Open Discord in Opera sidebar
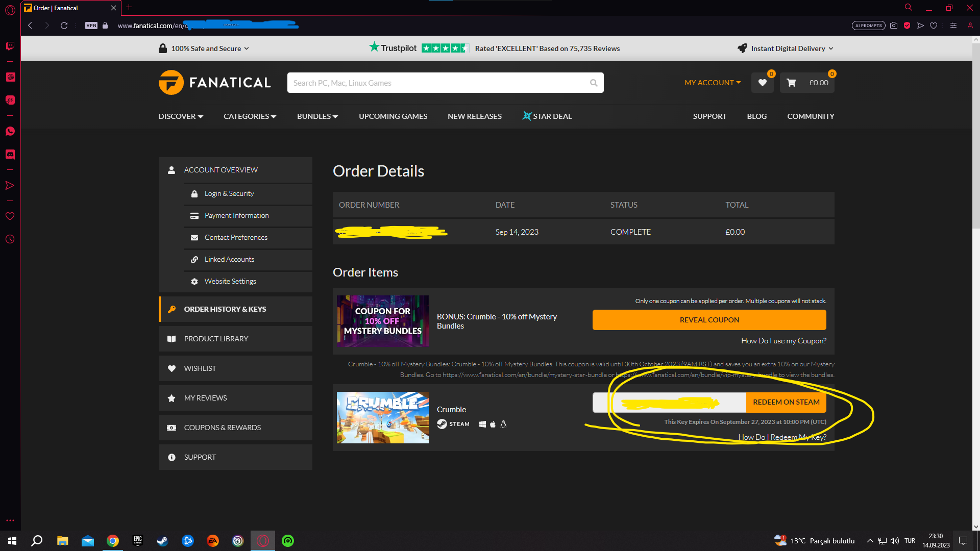The height and width of the screenshot is (551, 980). (x=10, y=154)
